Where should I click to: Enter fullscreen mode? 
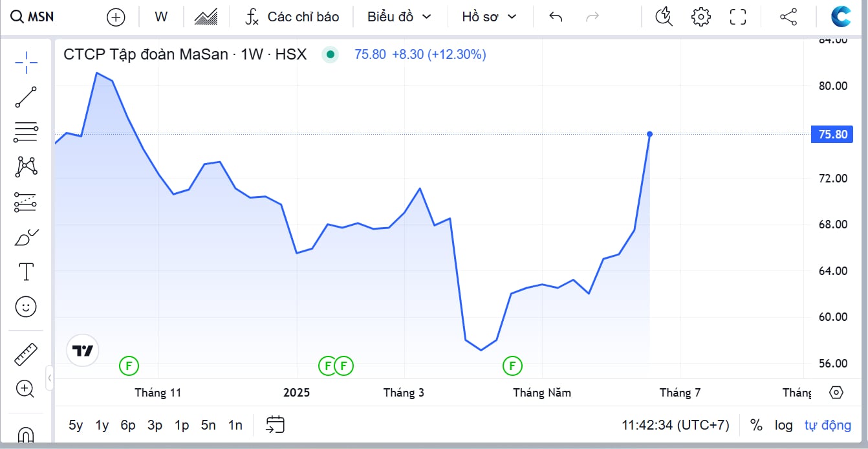pyautogui.click(x=738, y=17)
